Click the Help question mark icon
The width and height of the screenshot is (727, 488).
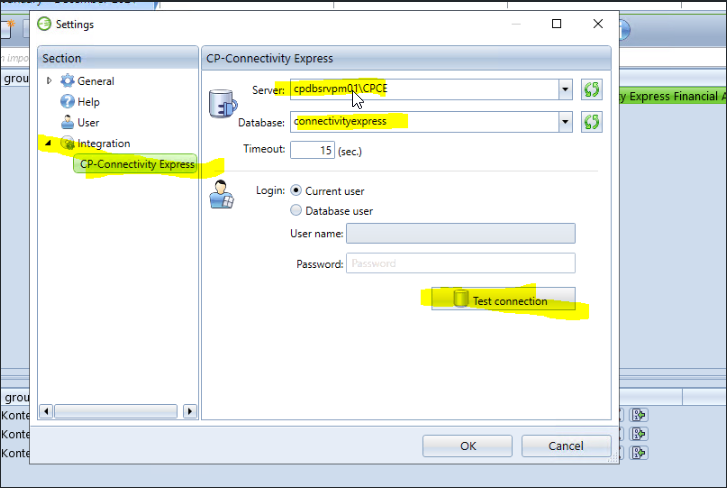coord(68,102)
